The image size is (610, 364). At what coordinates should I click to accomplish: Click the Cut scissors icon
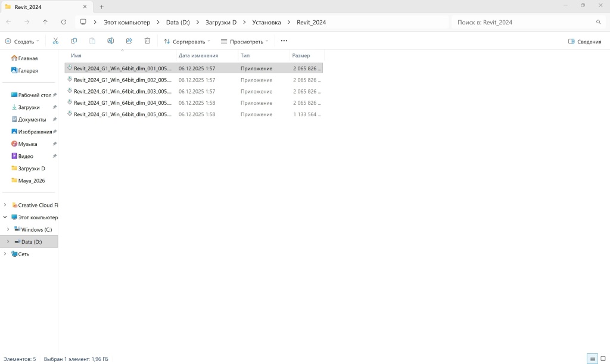(x=55, y=41)
